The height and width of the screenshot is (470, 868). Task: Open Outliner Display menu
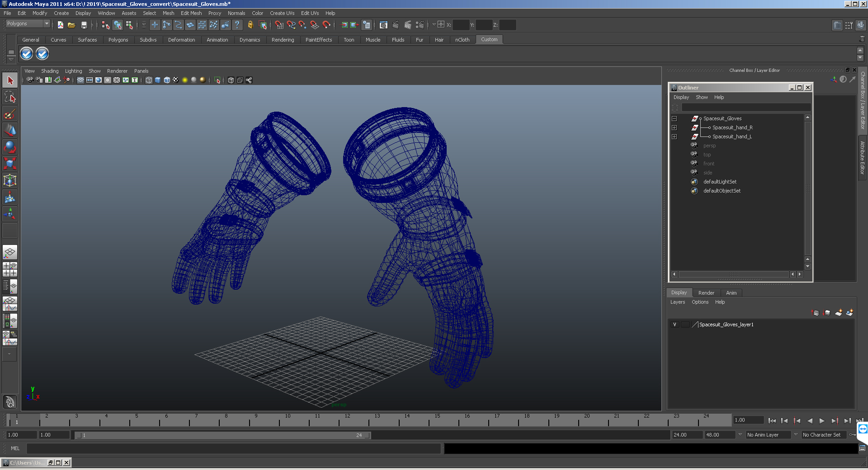point(681,97)
